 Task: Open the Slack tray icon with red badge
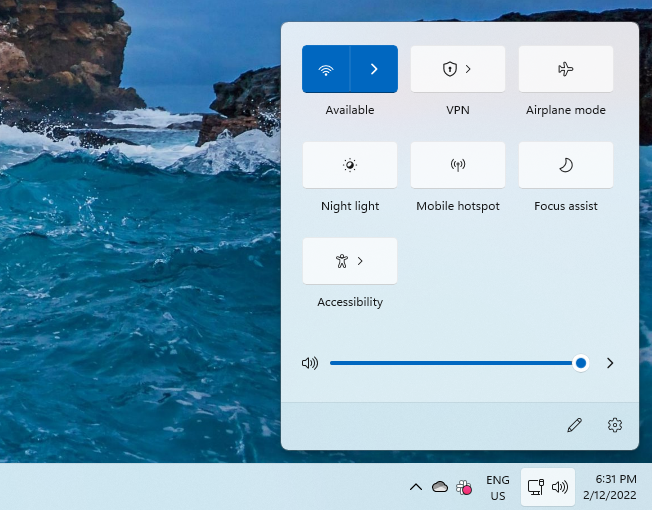pos(464,487)
